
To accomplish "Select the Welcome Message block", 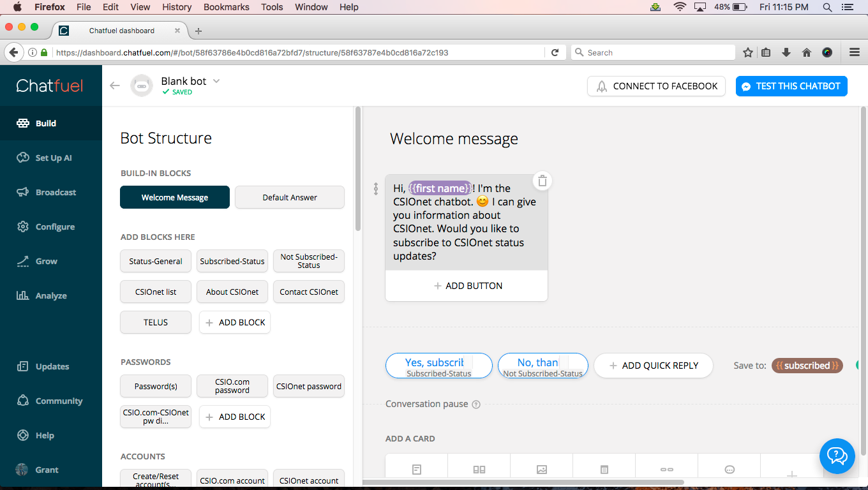I will click(x=175, y=197).
